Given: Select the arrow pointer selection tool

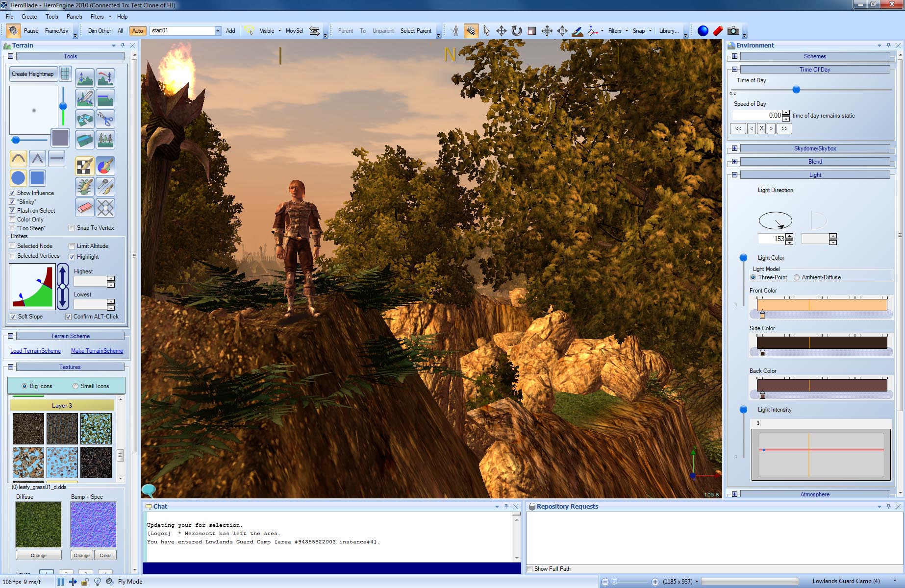Looking at the screenshot, I should (x=486, y=31).
